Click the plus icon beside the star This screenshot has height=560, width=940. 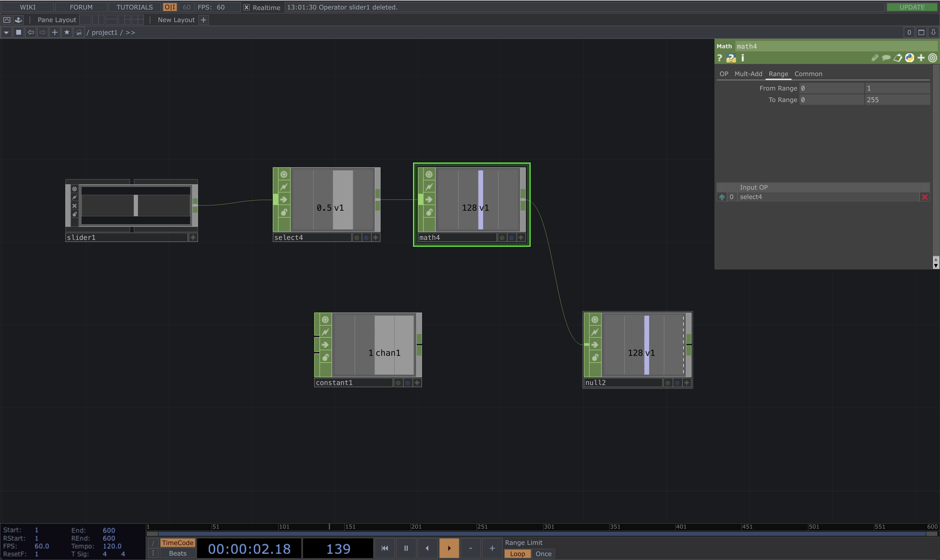(55, 33)
